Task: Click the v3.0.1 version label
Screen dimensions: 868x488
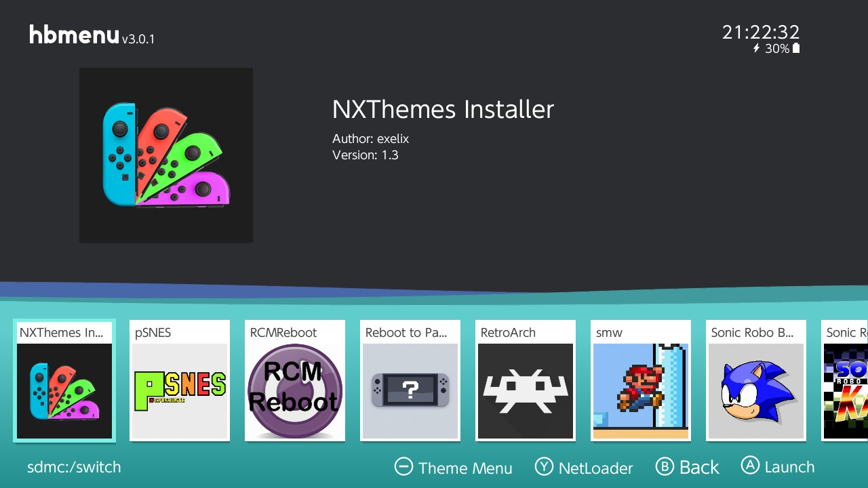Action: coord(138,39)
